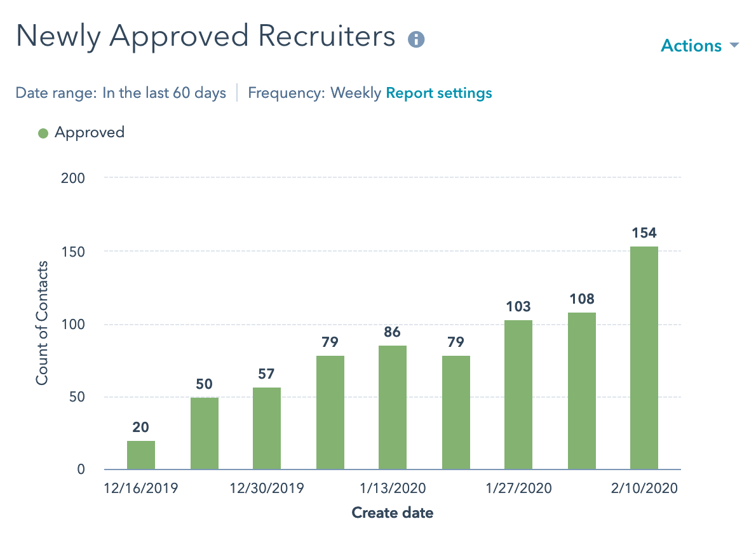Click the Approved legend label text

click(x=89, y=132)
